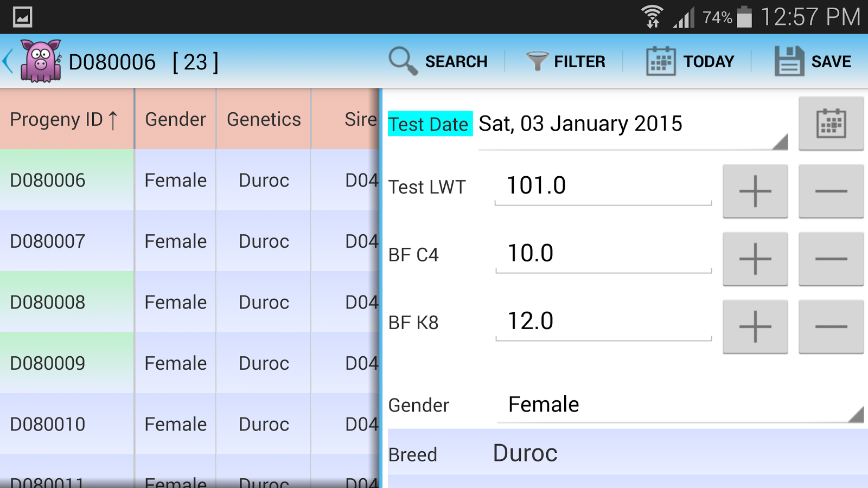Select progeny row D080009
Viewport: 868px width, 488px height.
(67, 363)
